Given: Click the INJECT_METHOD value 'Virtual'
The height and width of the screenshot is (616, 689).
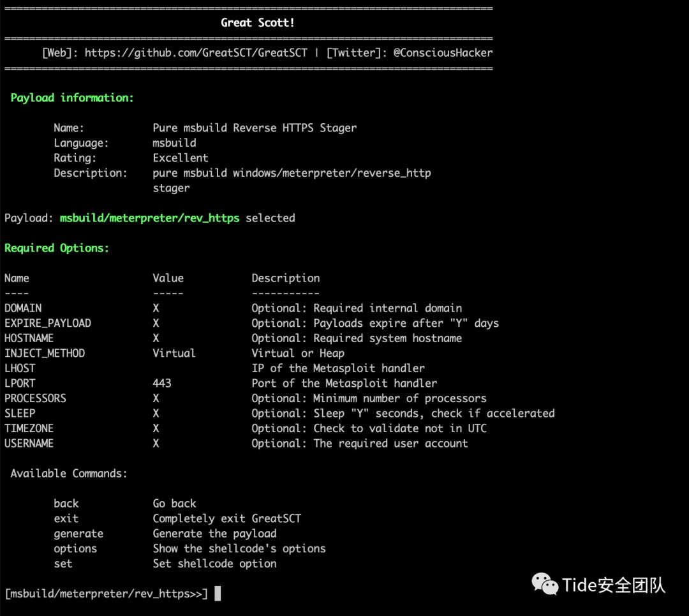Looking at the screenshot, I should (174, 353).
